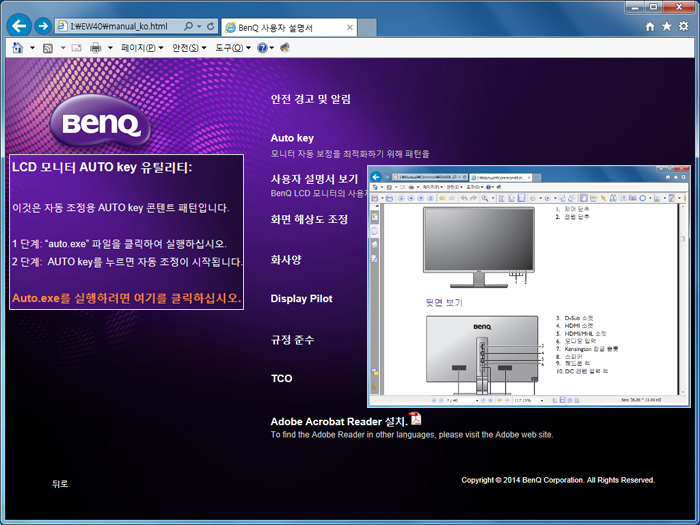Click the Home icon in the command bar
700x525 pixels.
tap(17, 47)
